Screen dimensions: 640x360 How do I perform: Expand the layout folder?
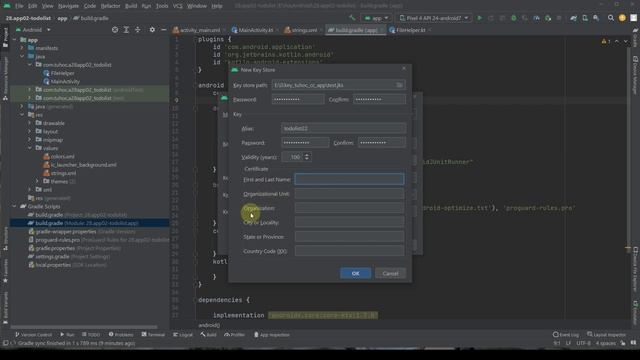(x=30, y=131)
